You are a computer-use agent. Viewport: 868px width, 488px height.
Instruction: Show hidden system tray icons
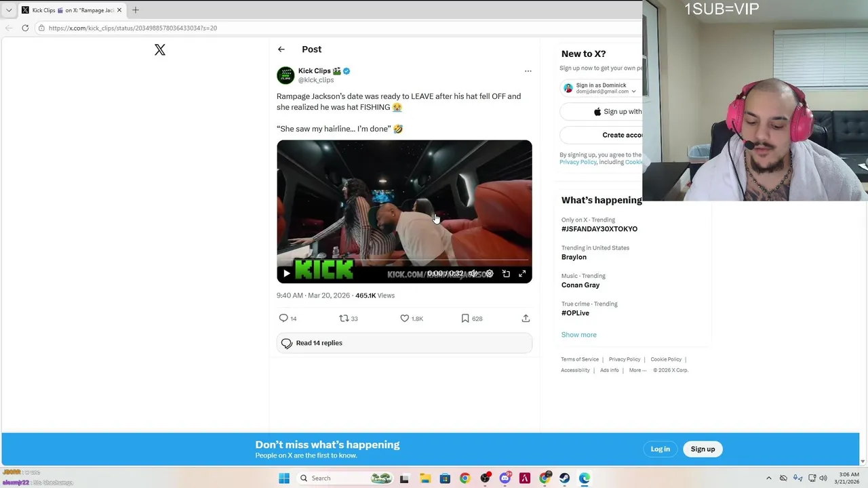[x=768, y=478]
